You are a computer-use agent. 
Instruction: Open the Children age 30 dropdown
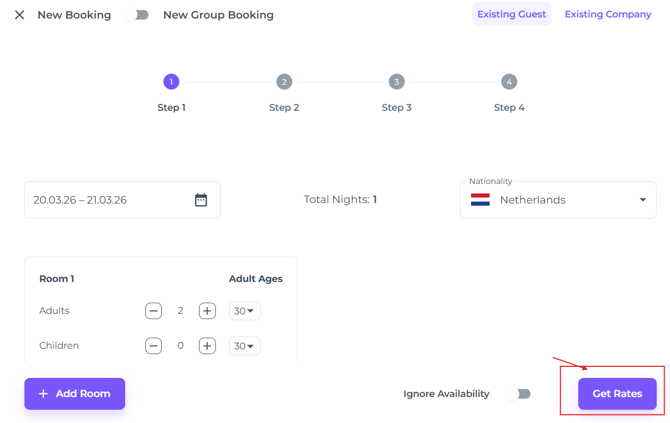(x=244, y=346)
